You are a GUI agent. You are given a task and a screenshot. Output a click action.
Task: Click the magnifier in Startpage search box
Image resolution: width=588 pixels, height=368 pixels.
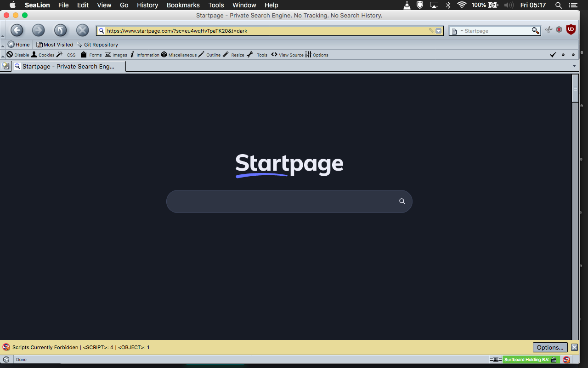click(402, 201)
